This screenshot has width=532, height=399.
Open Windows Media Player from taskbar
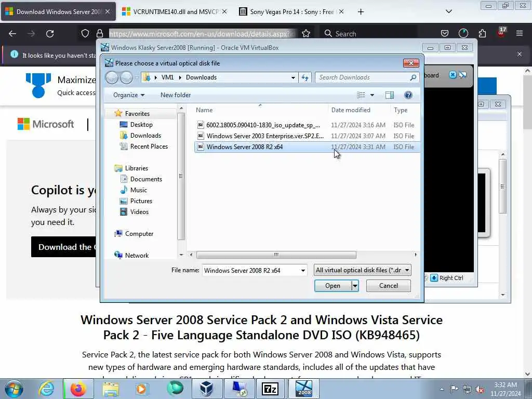141,389
